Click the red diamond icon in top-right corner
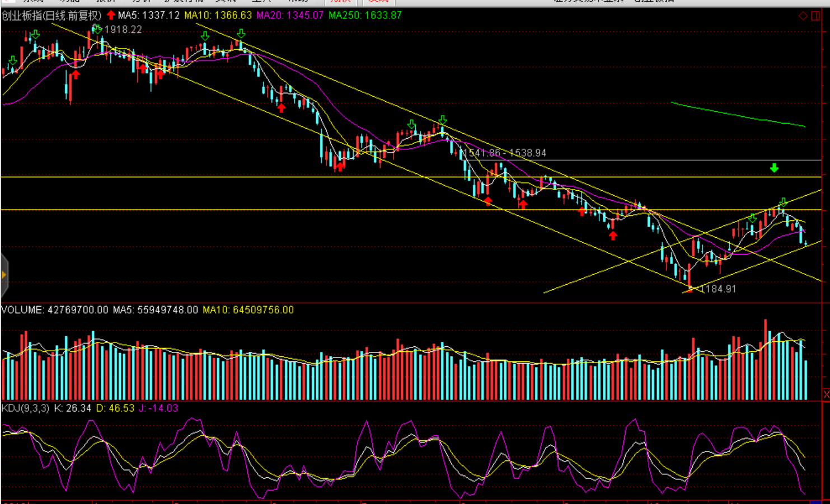 (x=803, y=16)
